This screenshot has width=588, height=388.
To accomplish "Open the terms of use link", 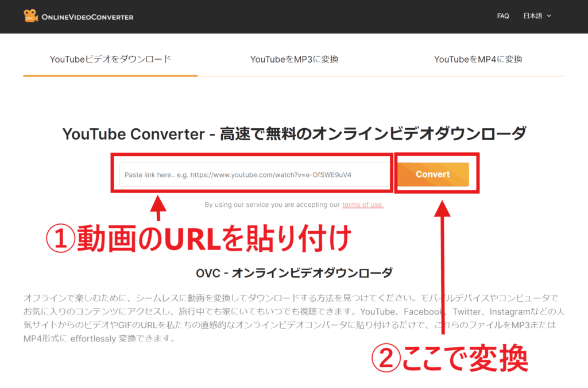I will 363,205.
